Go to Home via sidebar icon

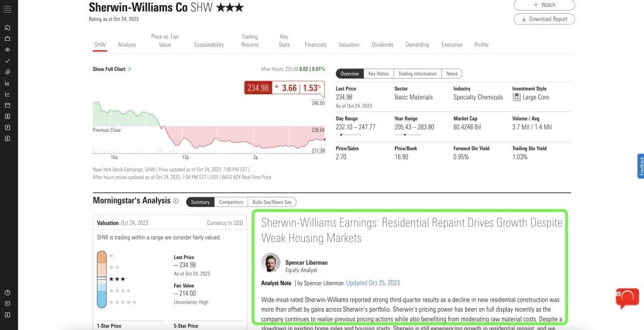click(8, 28)
